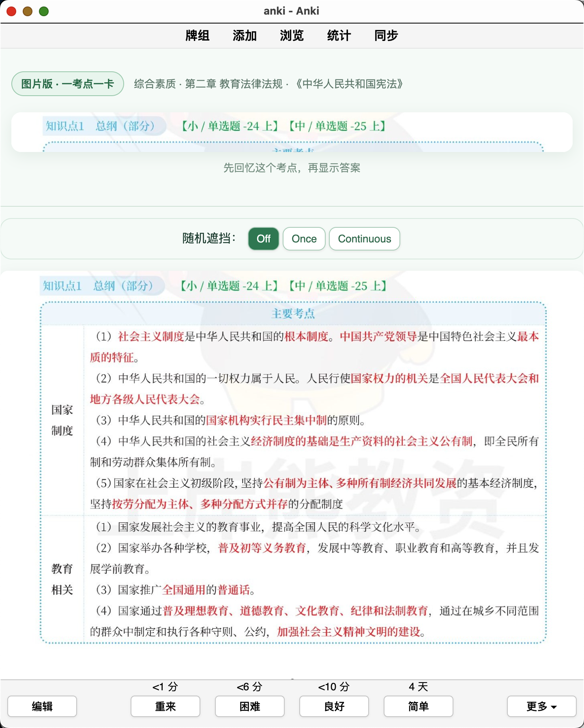Click the 主要考点 table header

tap(293, 313)
